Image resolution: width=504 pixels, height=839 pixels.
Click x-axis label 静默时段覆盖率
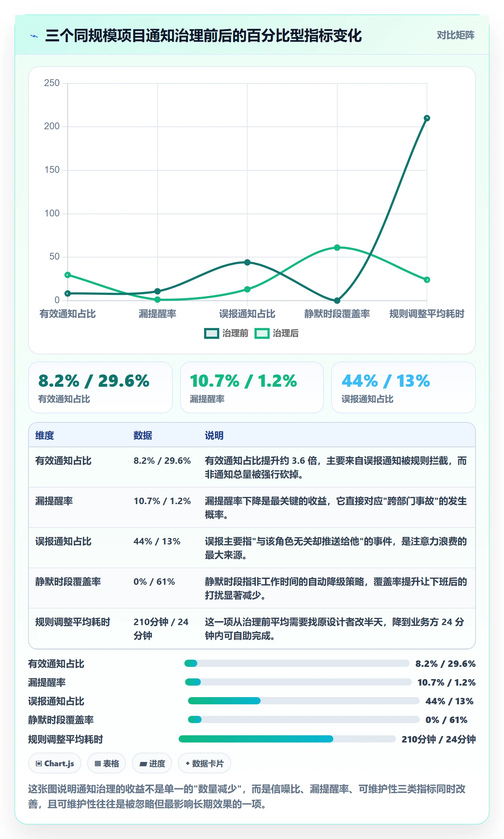pyautogui.click(x=337, y=314)
